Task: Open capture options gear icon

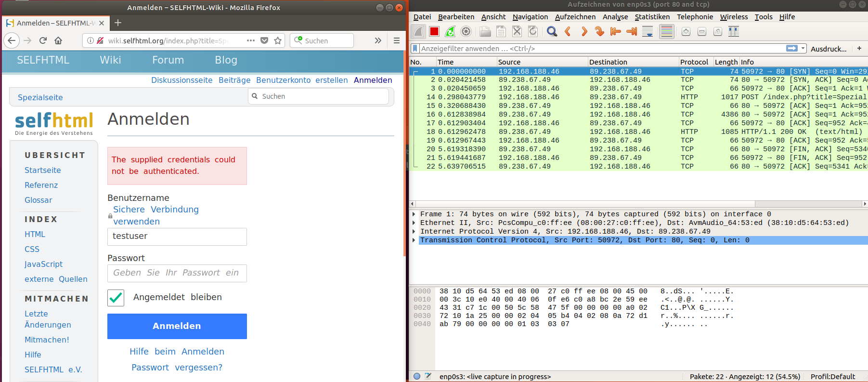Action: [466, 32]
